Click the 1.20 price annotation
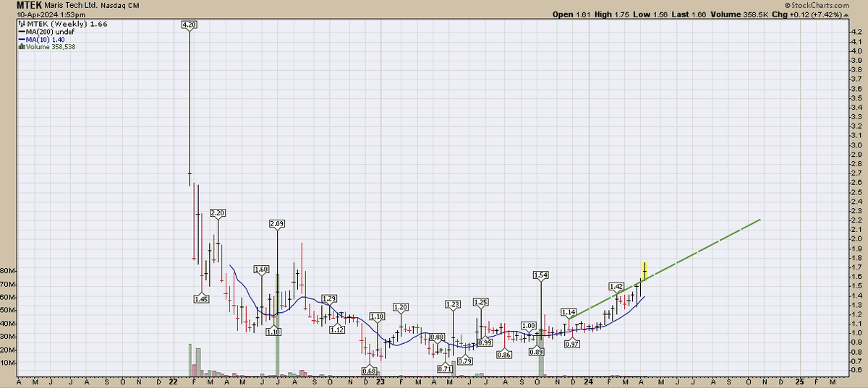868x388 pixels. tap(400, 306)
